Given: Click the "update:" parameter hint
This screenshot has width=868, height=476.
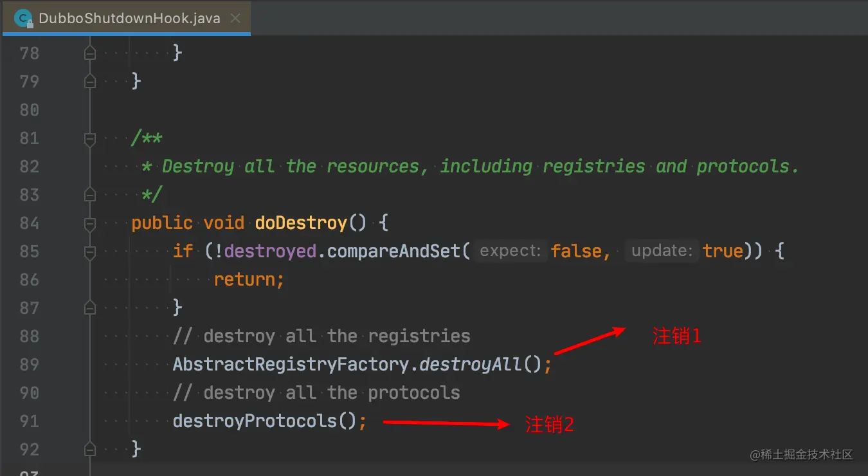Looking at the screenshot, I should pyautogui.click(x=662, y=251).
